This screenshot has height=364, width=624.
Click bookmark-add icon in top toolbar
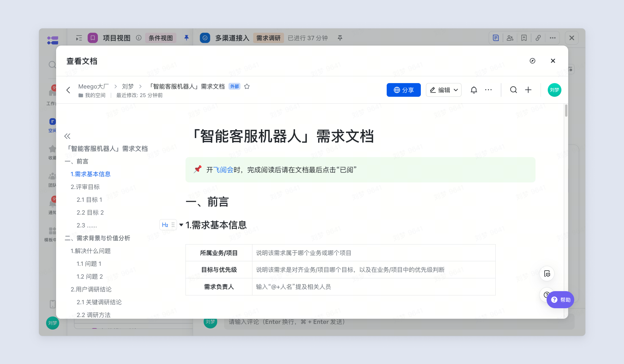pos(524,38)
